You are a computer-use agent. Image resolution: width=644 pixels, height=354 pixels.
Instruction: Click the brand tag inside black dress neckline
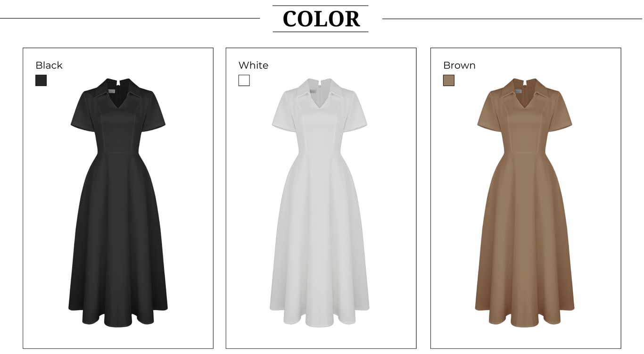tap(111, 91)
